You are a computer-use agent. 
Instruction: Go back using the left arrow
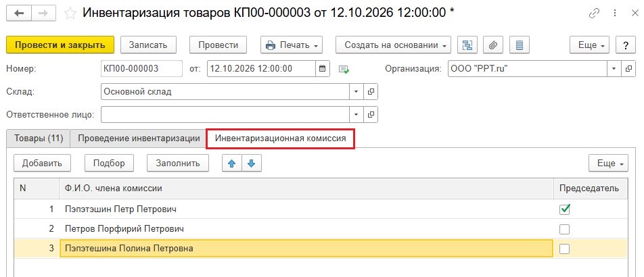[x=20, y=13]
